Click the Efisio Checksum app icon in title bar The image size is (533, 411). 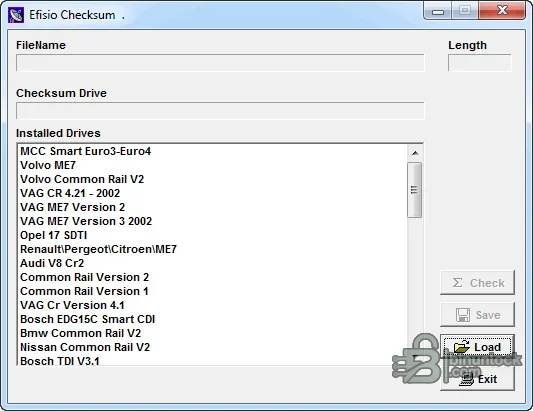pyautogui.click(x=16, y=15)
